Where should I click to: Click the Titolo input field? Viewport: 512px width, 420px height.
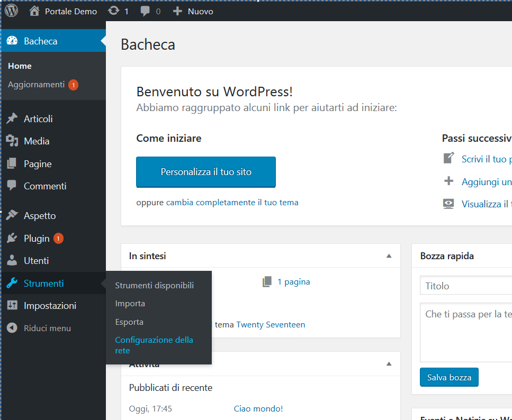[x=466, y=286]
